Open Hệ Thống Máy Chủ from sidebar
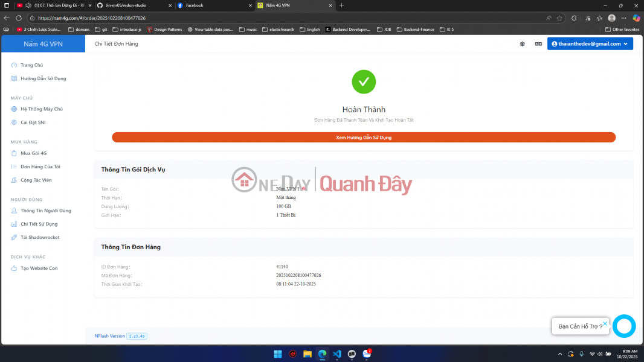The height and width of the screenshot is (362, 644). (x=13, y=109)
